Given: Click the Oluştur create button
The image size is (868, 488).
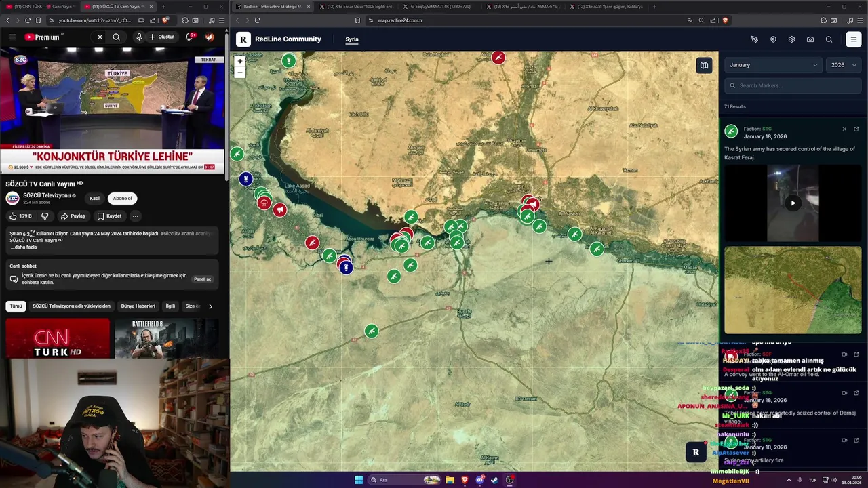Looking at the screenshot, I should (x=161, y=37).
